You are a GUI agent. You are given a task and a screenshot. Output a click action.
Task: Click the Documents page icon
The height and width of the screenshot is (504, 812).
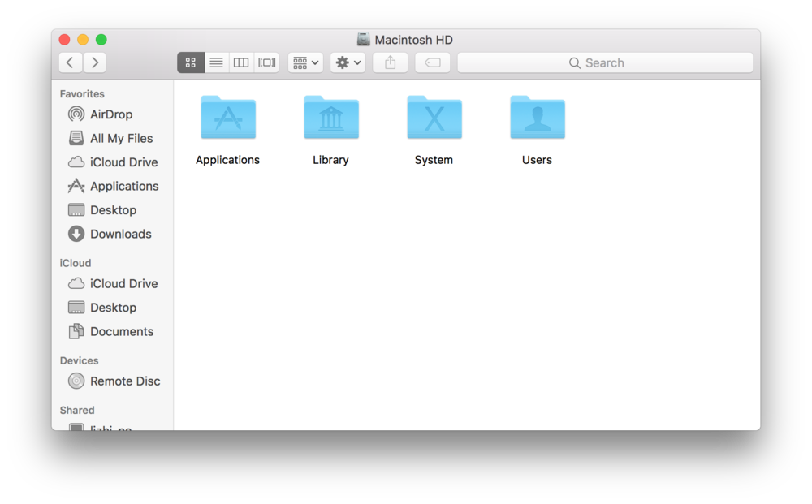76,331
